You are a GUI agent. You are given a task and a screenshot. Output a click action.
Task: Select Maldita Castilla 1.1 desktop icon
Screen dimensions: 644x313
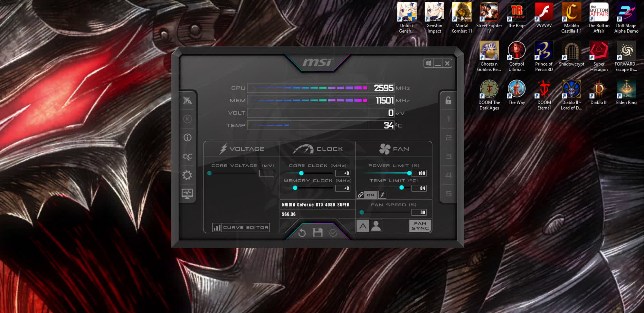572,18
